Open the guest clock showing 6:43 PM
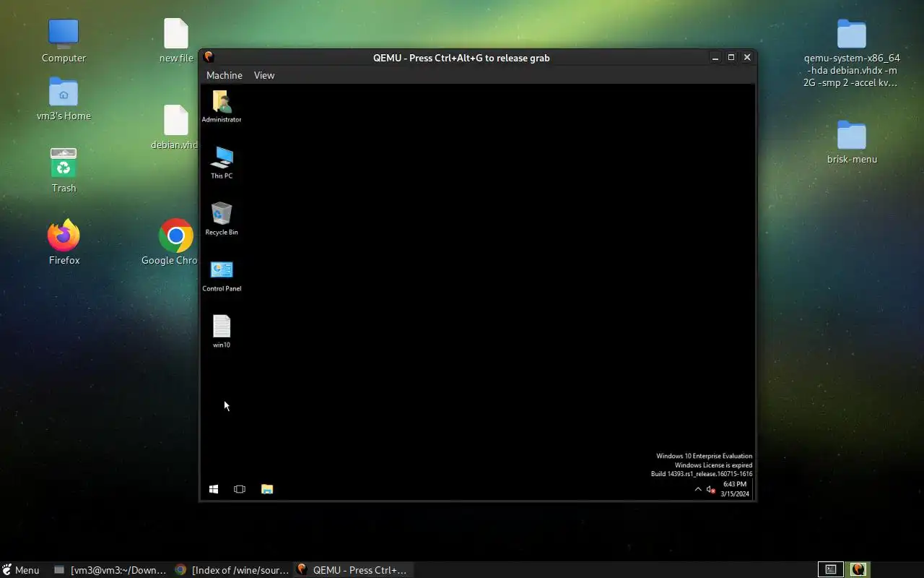The image size is (924, 578). [735, 489]
